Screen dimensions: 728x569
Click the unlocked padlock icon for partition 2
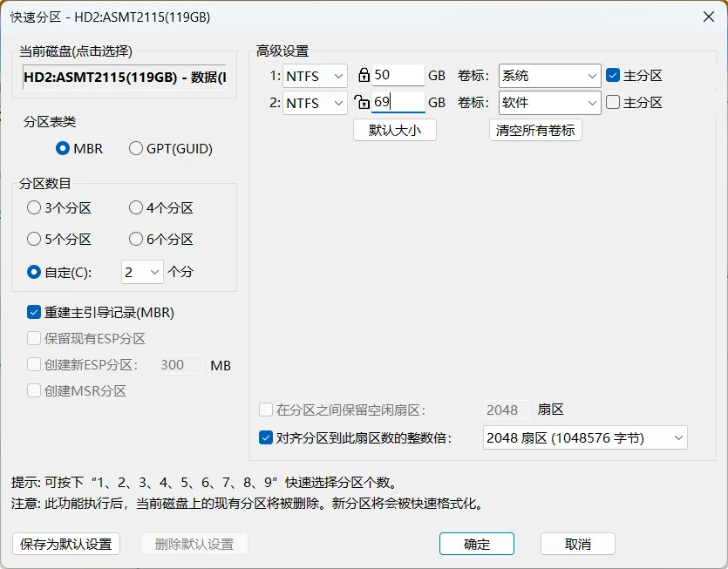point(362,102)
